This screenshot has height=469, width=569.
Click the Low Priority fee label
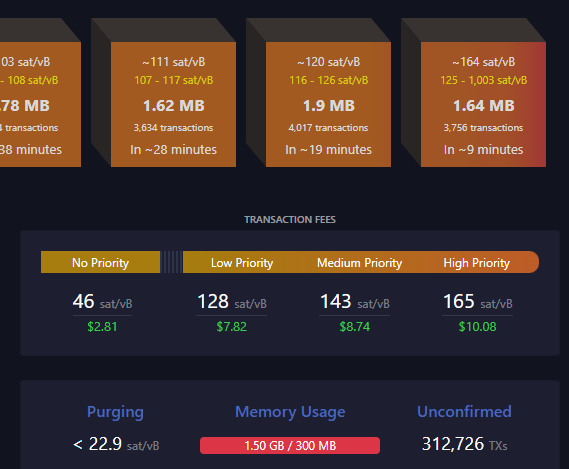(x=242, y=262)
